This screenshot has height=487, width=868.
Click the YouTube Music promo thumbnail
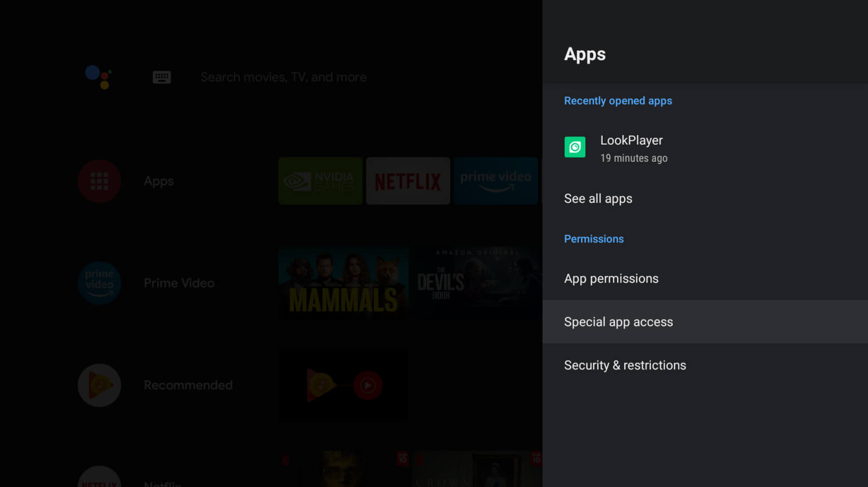(343, 385)
